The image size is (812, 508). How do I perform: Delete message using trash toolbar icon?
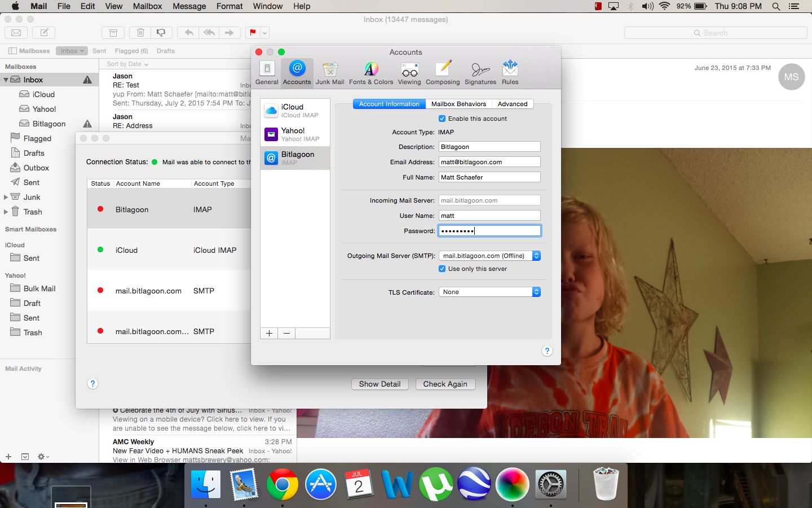coord(140,33)
